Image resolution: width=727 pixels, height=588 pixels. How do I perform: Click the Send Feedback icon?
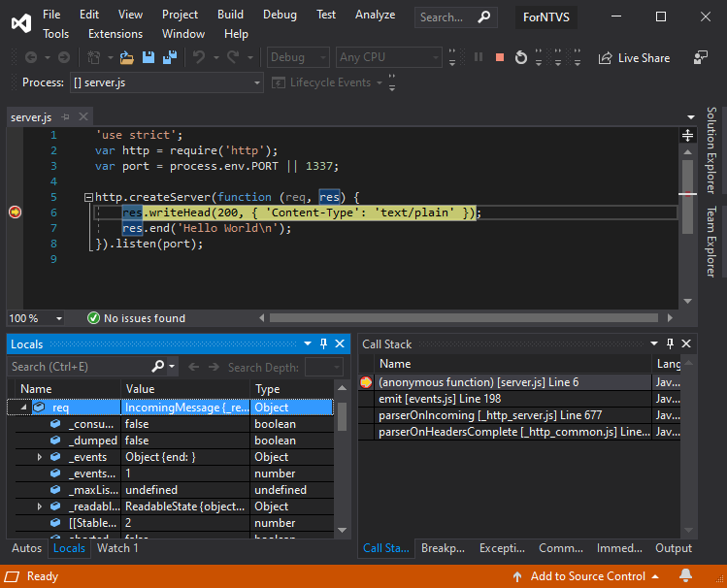(x=701, y=57)
